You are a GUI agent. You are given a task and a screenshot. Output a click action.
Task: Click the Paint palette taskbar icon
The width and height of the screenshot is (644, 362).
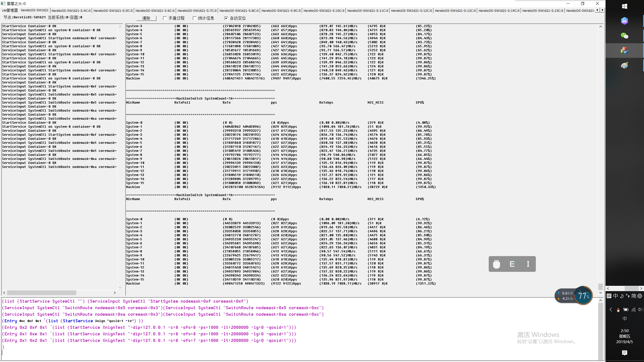624,66
